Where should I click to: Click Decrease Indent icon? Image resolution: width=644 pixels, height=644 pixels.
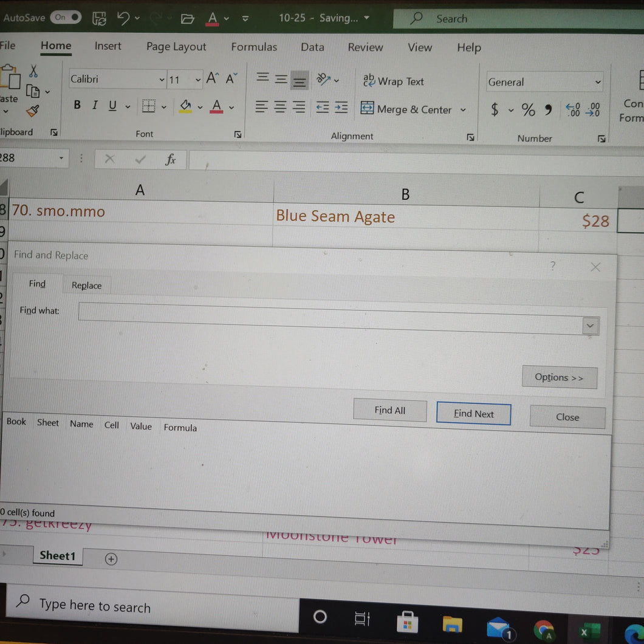[323, 108]
